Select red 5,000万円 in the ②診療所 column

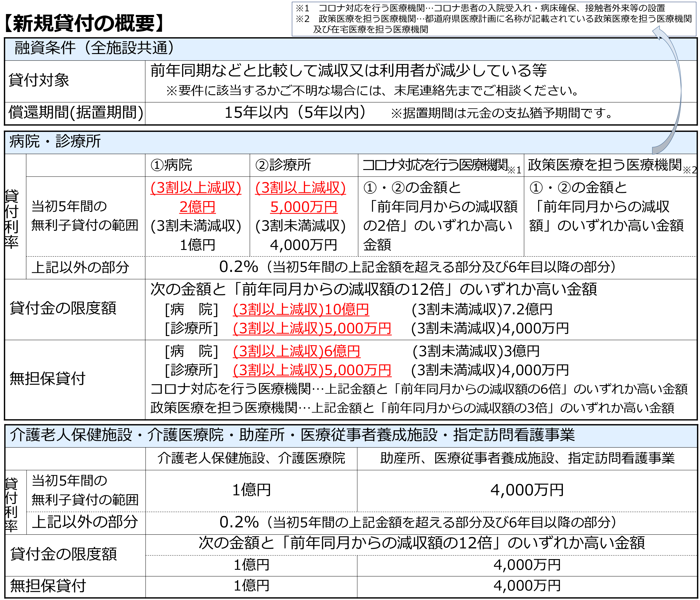304,207
